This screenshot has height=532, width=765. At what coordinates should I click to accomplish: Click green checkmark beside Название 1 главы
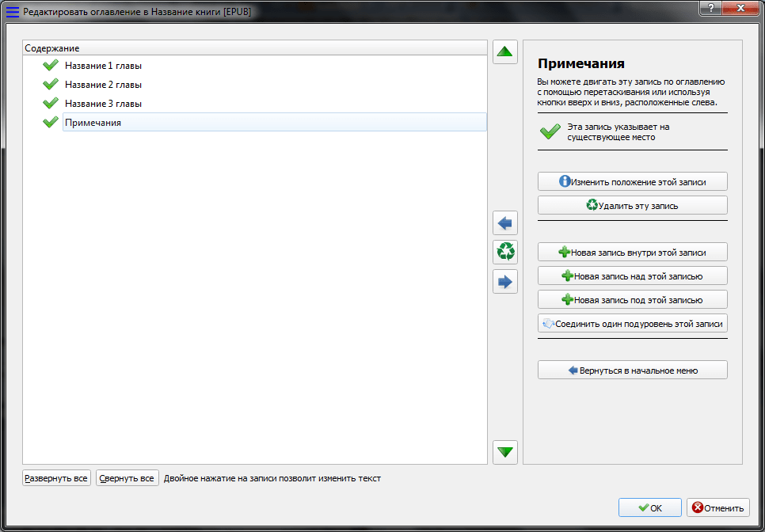51,66
